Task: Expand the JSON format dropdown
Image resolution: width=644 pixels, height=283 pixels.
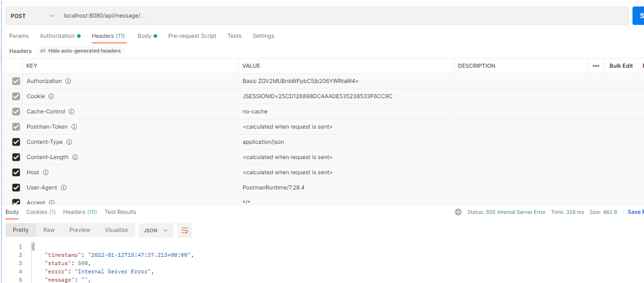Action: point(156,230)
